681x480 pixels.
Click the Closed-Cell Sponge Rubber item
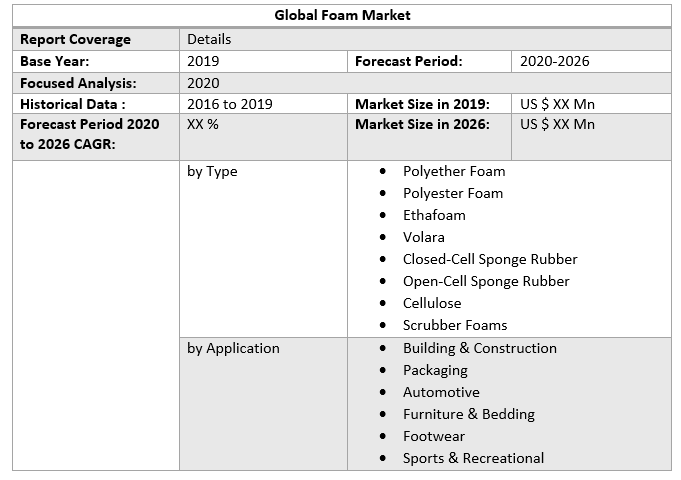490,259
